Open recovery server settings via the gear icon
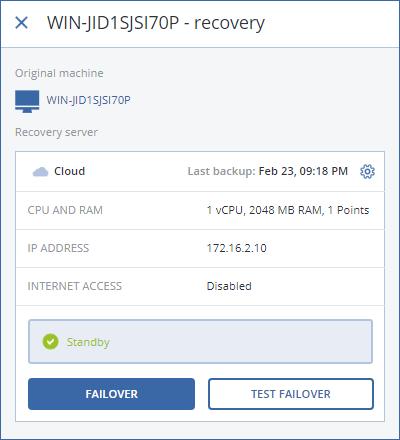Viewport: 400px width, 440px height. (x=367, y=171)
